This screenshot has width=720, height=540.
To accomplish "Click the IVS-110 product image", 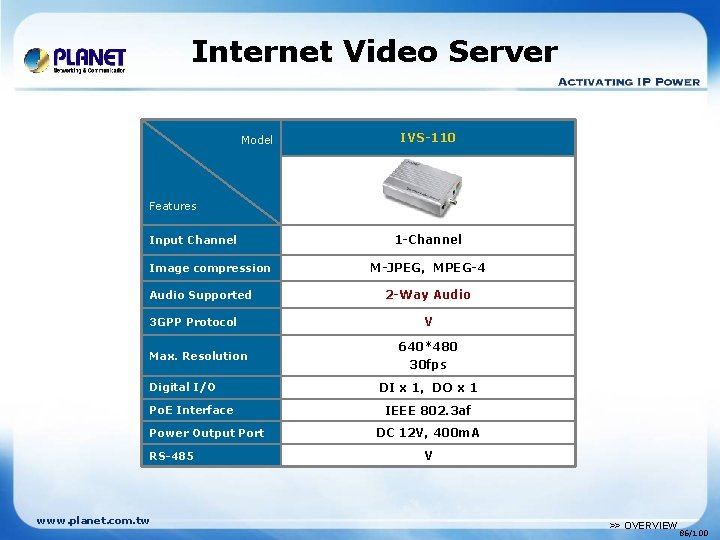I will [423, 188].
